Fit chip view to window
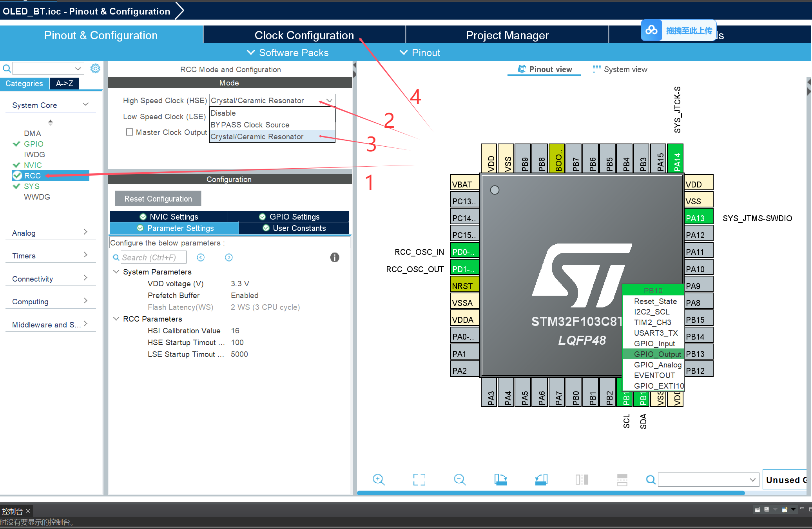Screen dimensions: 812x529 click(419, 479)
